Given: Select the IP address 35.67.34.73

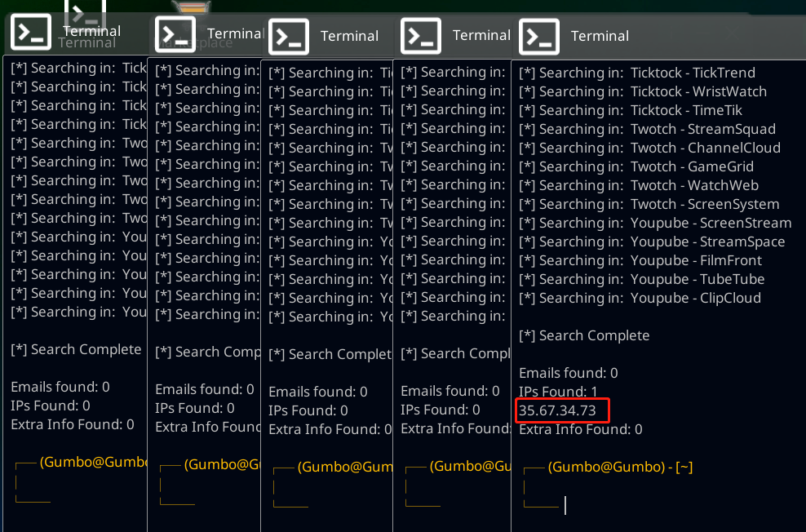Looking at the screenshot, I should pos(557,410).
